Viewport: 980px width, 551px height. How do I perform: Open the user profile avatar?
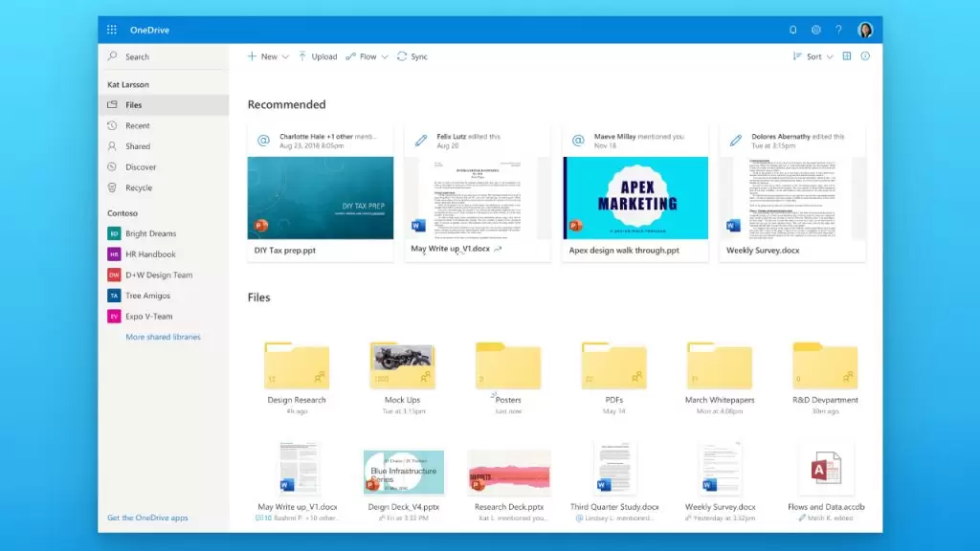tap(865, 30)
